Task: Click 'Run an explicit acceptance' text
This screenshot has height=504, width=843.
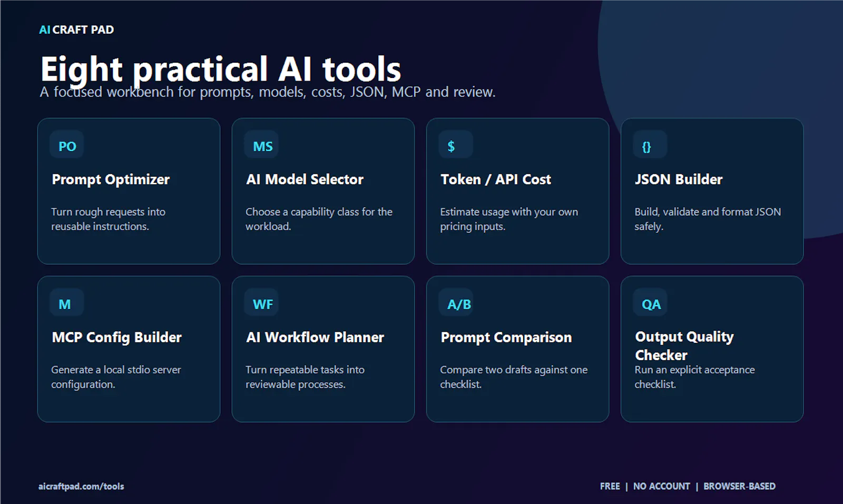Action: click(694, 377)
